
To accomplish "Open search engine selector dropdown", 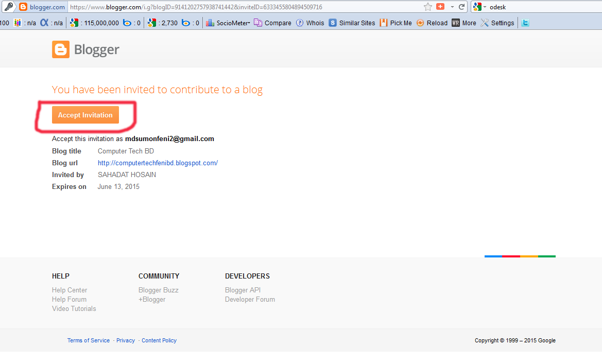I will pos(479,7).
